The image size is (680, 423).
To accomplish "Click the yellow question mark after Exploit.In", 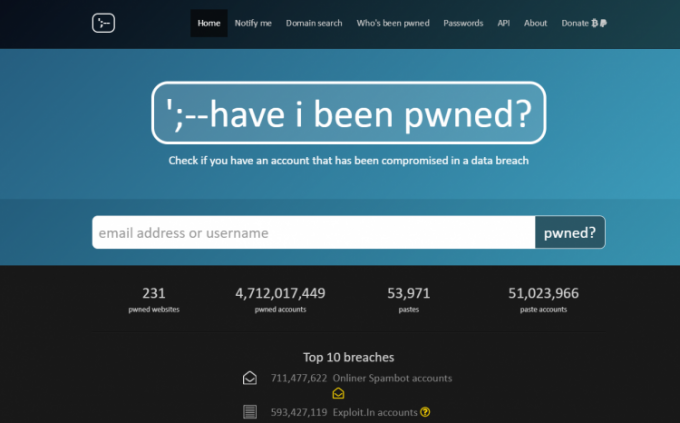I will tap(425, 411).
